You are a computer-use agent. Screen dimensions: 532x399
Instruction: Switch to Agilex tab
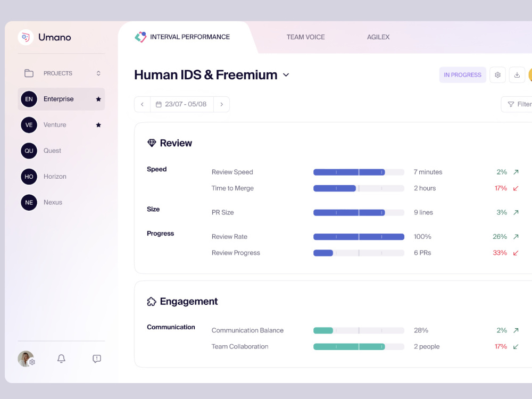pyautogui.click(x=378, y=37)
